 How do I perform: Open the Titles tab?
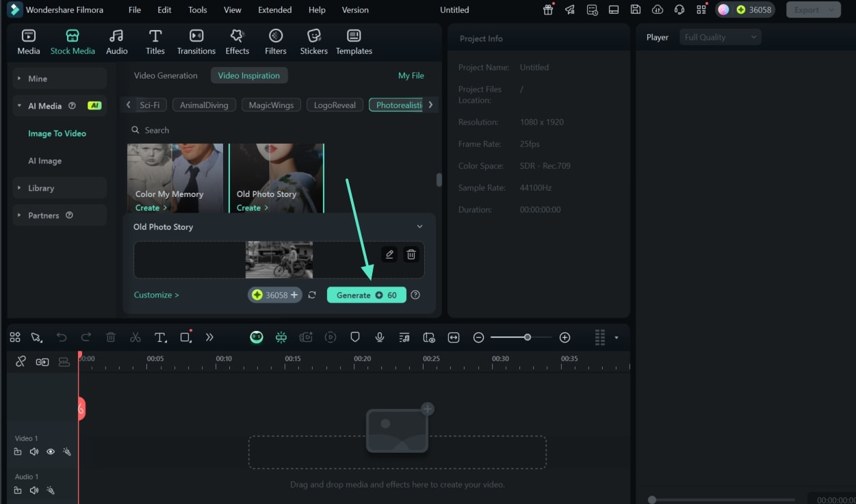pos(155,42)
